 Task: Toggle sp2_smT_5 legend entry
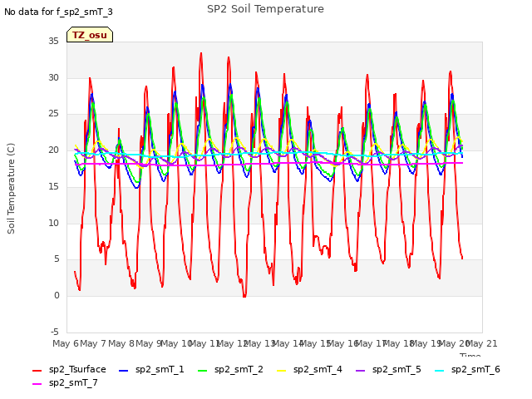388,369
